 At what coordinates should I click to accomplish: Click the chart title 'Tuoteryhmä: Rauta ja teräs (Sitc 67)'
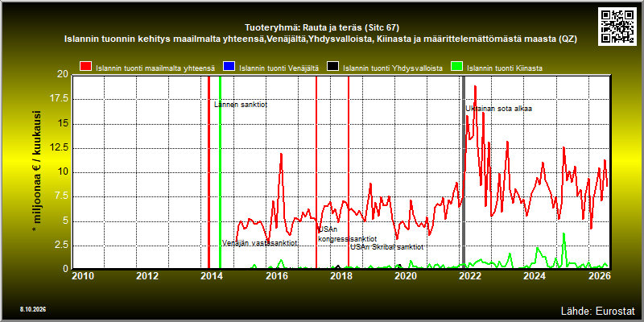click(x=322, y=28)
